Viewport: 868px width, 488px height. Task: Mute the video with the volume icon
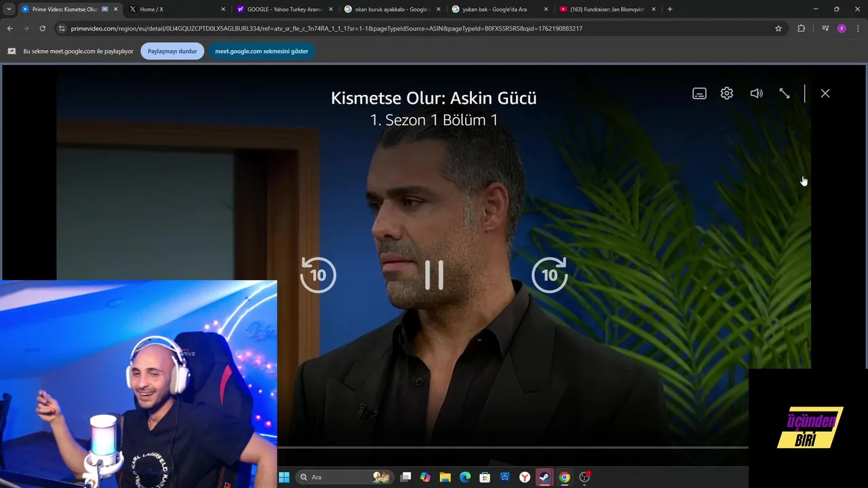[756, 94]
